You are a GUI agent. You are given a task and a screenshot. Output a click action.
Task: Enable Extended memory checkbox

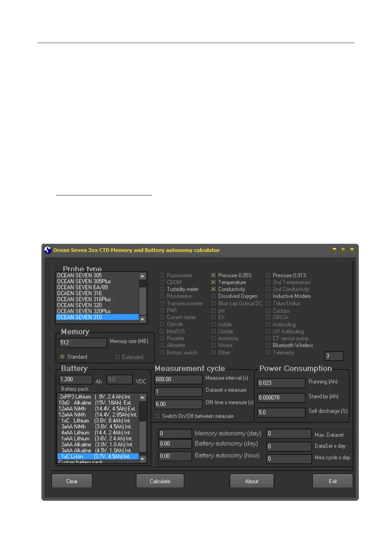(117, 357)
